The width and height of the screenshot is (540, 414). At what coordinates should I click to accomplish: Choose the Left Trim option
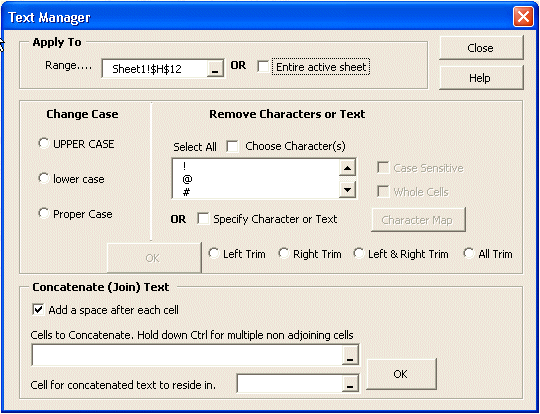[214, 253]
